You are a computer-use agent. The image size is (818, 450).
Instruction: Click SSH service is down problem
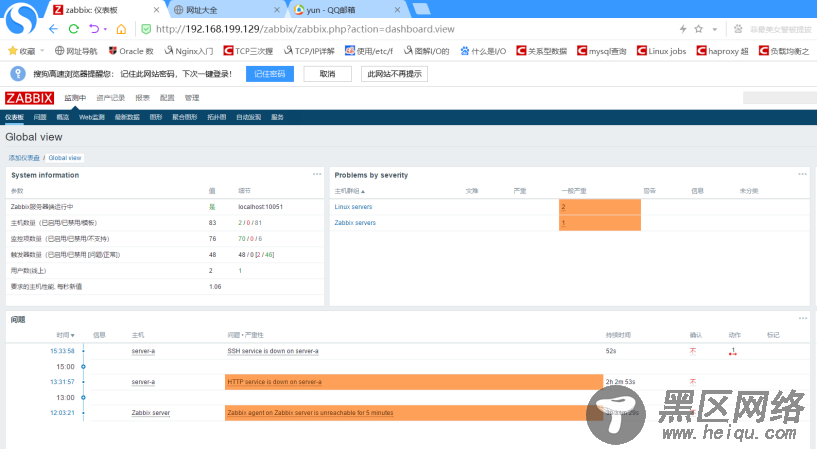(x=273, y=351)
